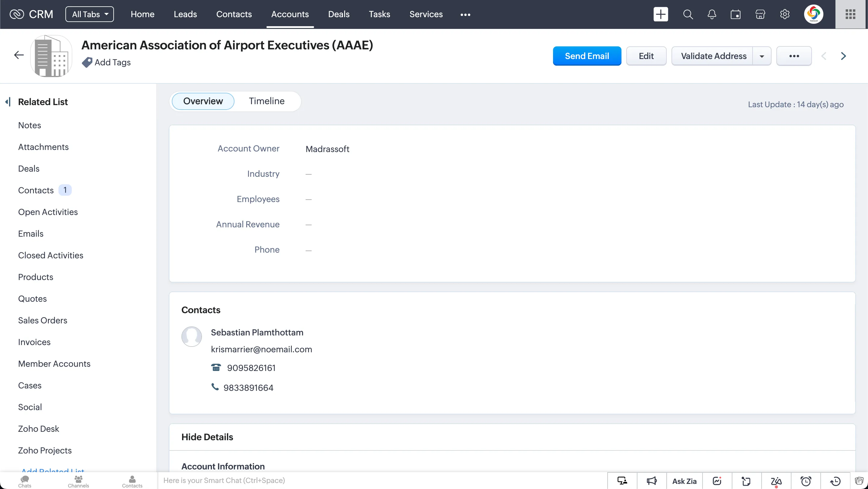Click the Edit button
The height and width of the screenshot is (489, 868).
click(x=646, y=56)
